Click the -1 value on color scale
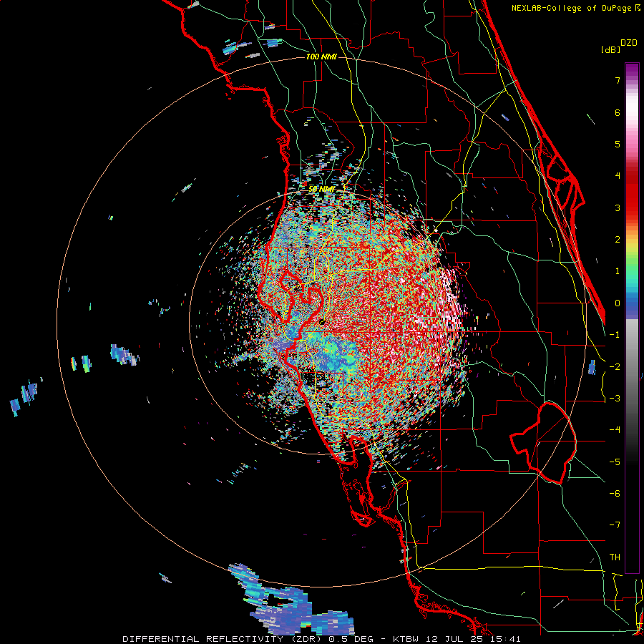Viewport: 644px width, 644px height. pyautogui.click(x=615, y=335)
